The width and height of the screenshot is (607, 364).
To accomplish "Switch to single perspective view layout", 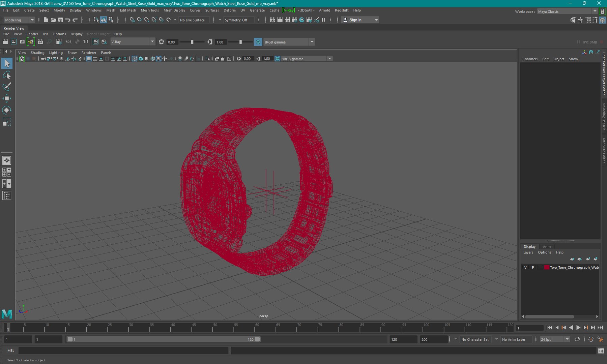I will point(6,160).
